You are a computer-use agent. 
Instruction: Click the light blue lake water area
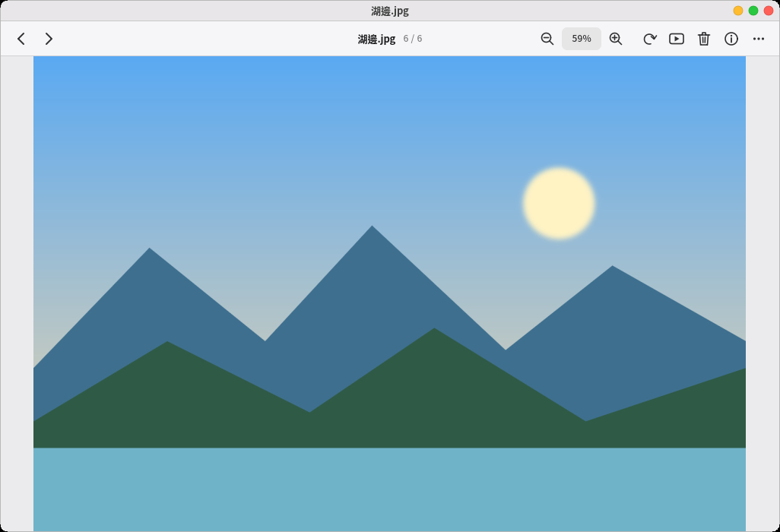(x=389, y=489)
